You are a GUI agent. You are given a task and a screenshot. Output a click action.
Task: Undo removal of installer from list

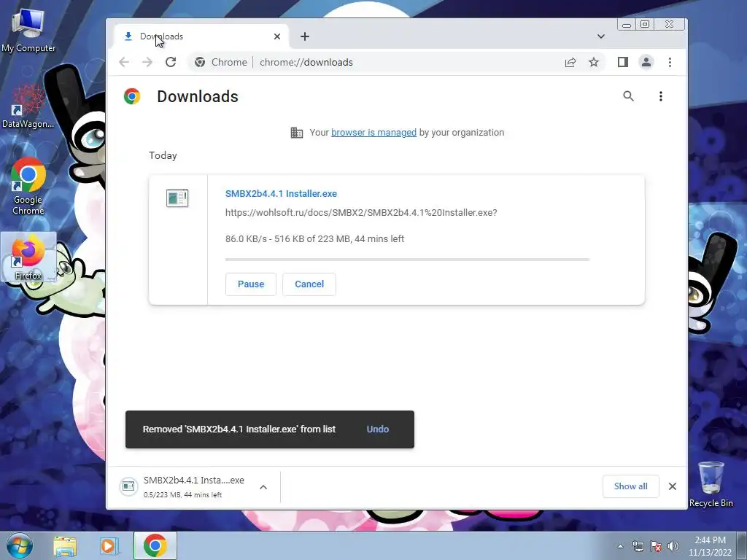pos(378,429)
